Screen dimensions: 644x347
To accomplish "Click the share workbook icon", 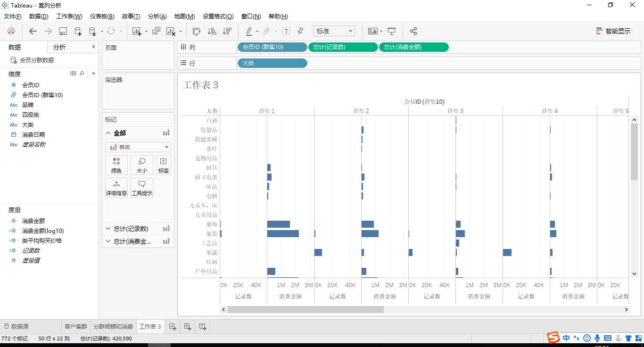I will [413, 31].
